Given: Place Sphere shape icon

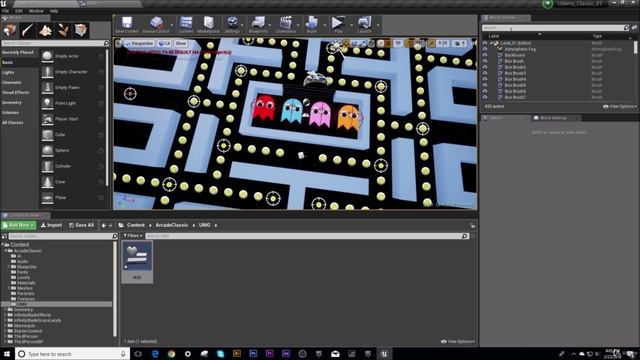Looking at the screenshot, I should coord(47,150).
